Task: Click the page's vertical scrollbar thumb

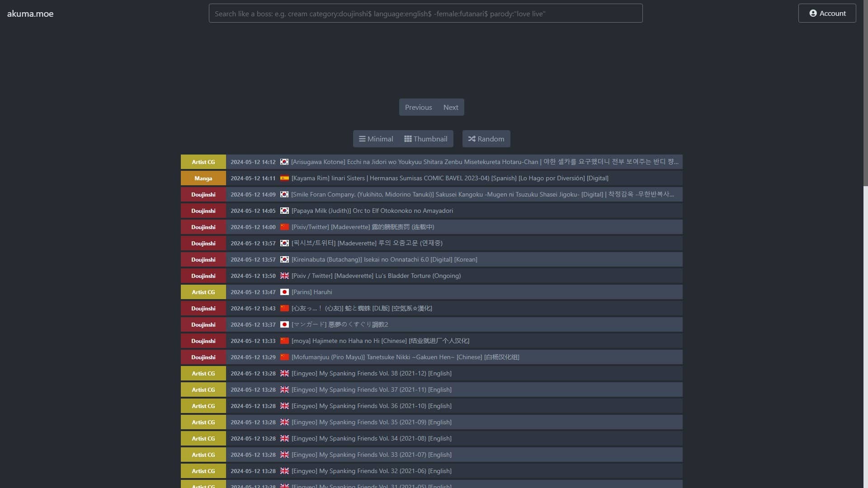Action: (x=865, y=93)
